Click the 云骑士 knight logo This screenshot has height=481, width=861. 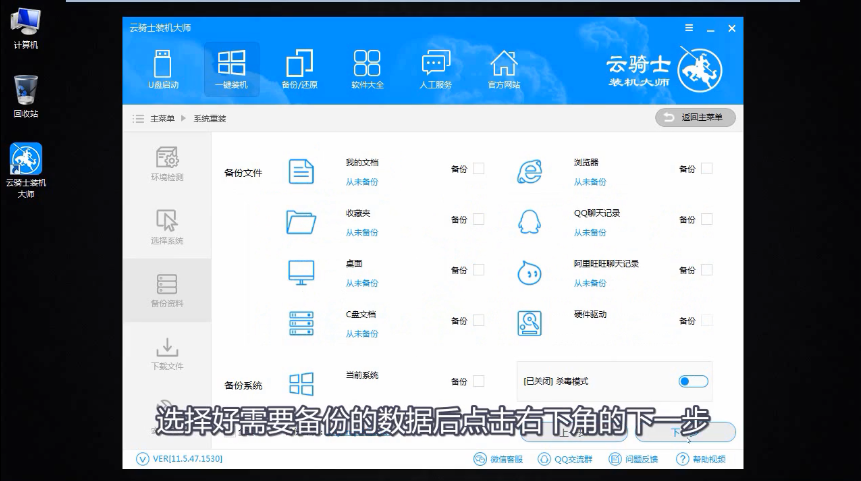[699, 70]
